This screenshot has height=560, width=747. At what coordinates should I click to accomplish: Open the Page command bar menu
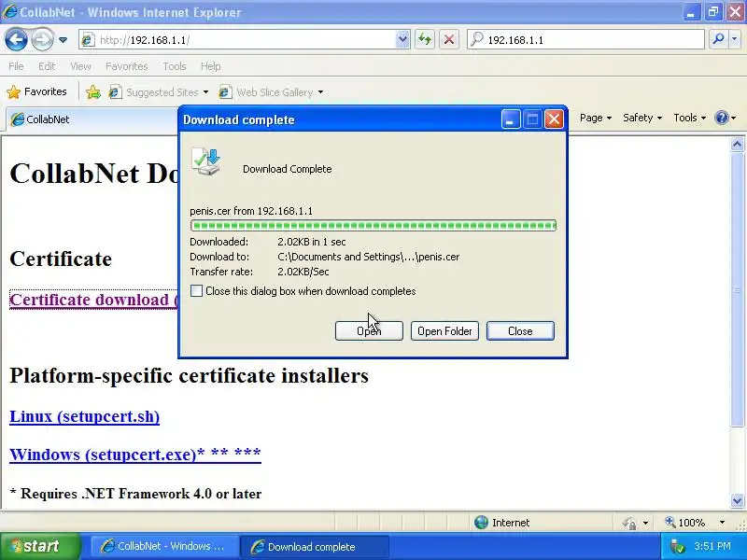[596, 118]
